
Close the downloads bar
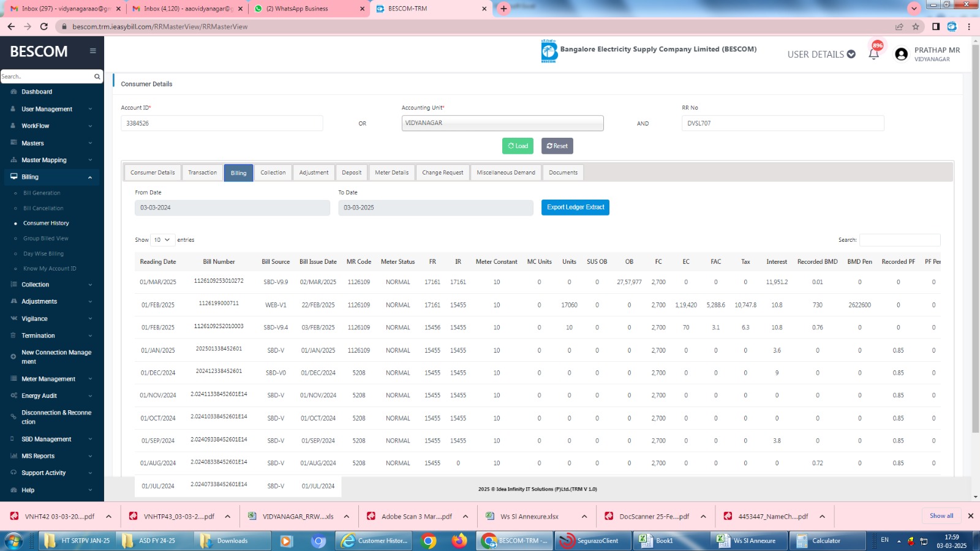[x=970, y=516]
